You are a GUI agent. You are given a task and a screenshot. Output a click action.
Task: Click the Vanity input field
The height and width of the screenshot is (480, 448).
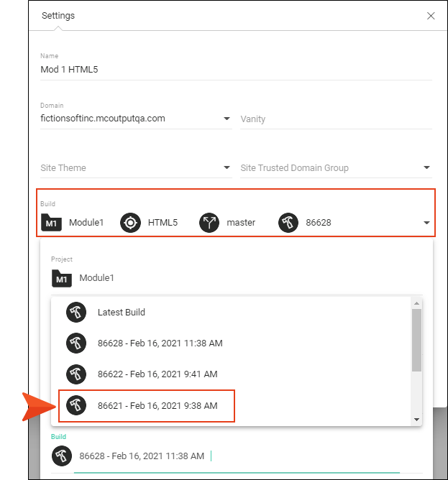pyautogui.click(x=336, y=119)
